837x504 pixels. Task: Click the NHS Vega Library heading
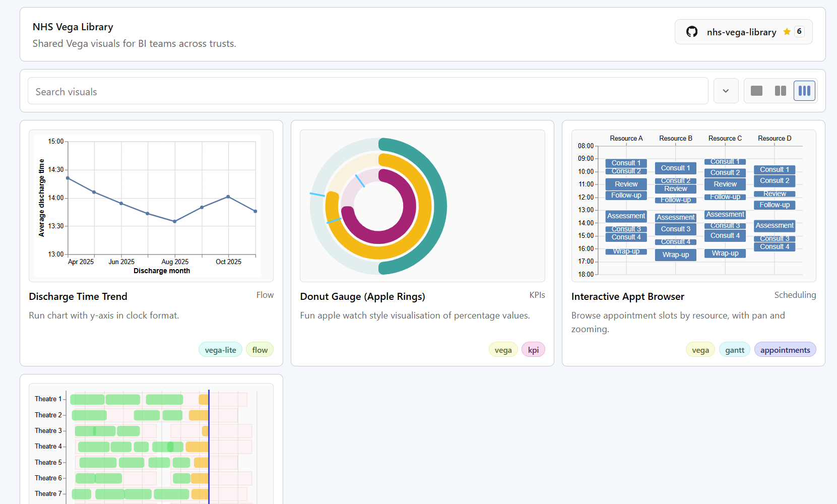coord(73,27)
